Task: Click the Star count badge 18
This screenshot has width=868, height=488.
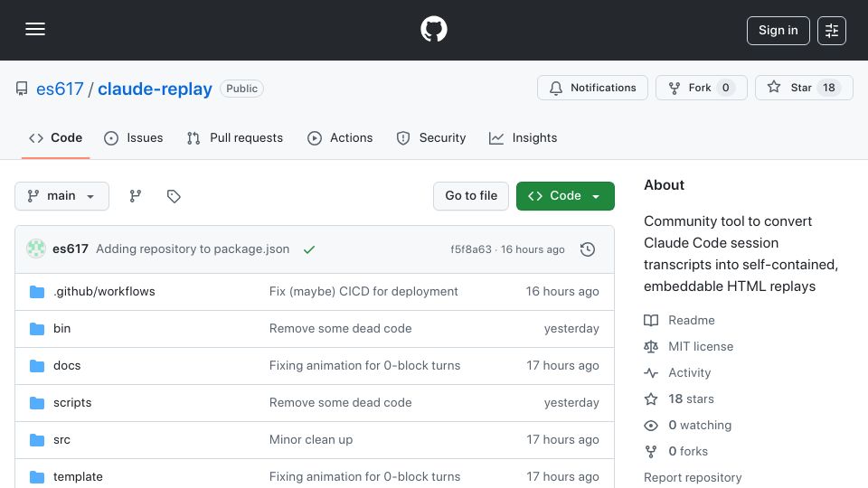Action: 829,88
